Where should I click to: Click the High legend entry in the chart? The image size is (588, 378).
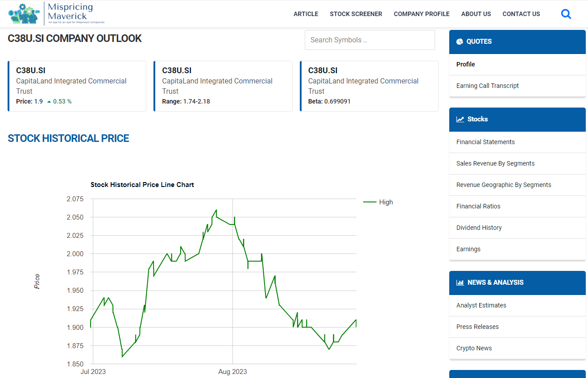click(378, 202)
